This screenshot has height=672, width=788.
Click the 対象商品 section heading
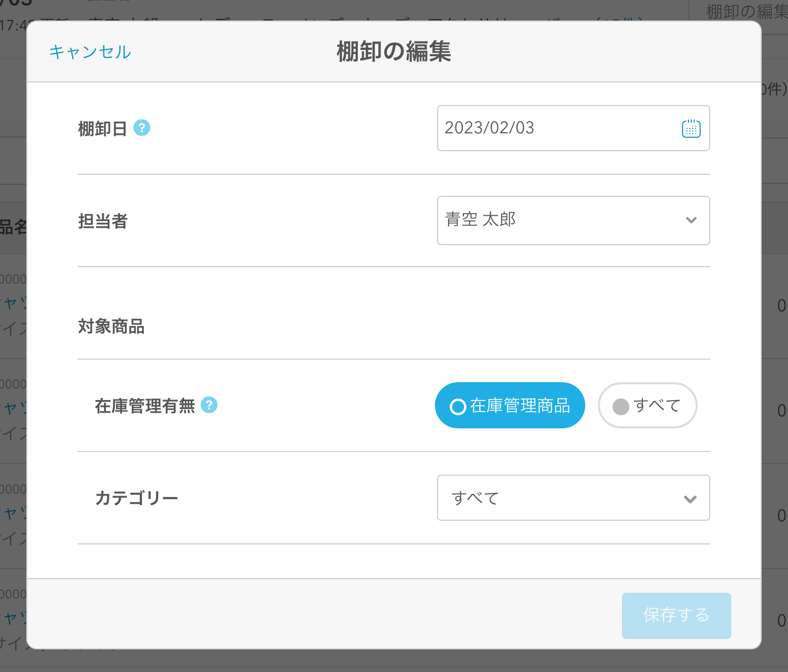(111, 327)
